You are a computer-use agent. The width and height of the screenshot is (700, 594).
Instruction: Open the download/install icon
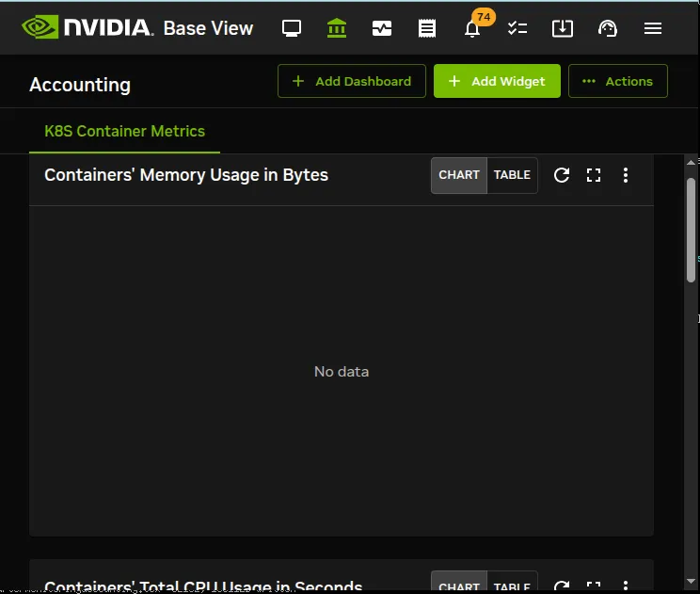click(x=563, y=28)
